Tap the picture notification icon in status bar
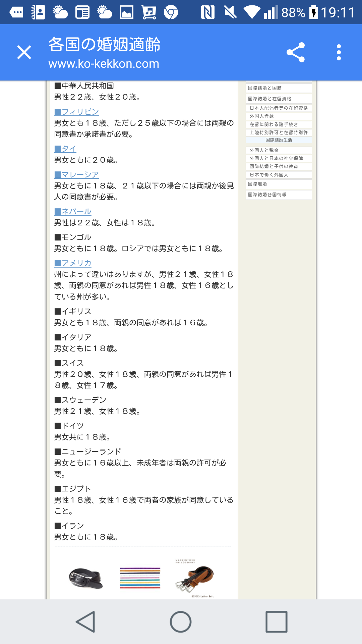Viewport: 362px width, 644px height. pos(127,12)
